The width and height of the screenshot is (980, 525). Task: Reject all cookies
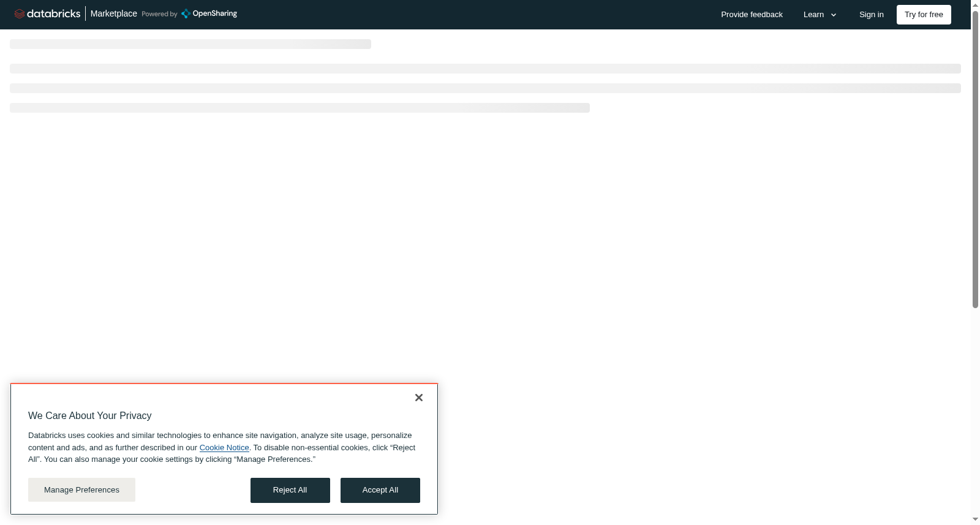(x=290, y=490)
